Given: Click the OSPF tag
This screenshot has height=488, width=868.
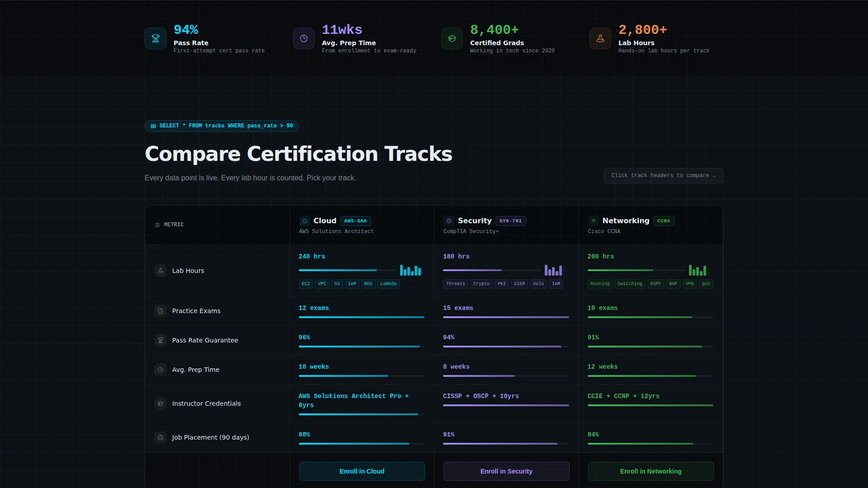Looking at the screenshot, I should coord(656,284).
